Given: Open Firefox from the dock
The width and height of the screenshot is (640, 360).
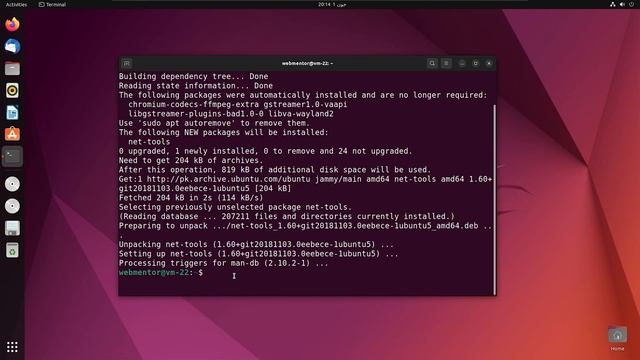Looking at the screenshot, I should (12, 24).
